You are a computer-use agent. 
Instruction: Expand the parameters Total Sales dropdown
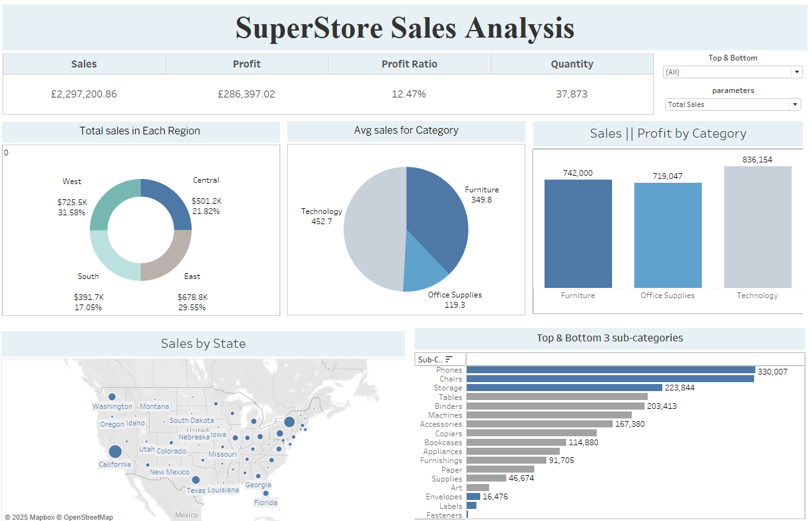coord(732,104)
